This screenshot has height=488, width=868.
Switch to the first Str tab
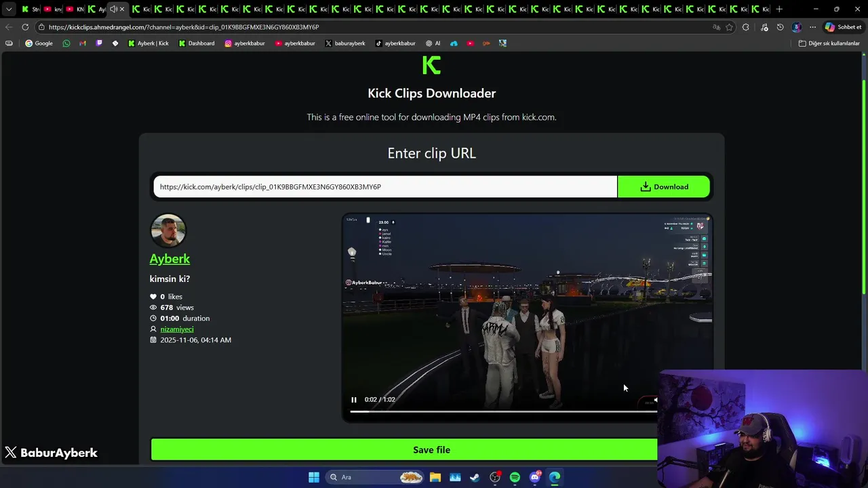tap(30, 9)
